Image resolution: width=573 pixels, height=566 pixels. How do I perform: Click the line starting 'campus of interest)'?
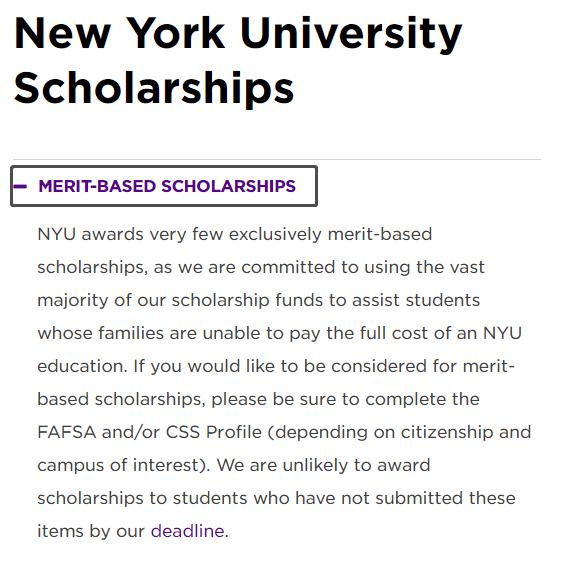(x=234, y=466)
